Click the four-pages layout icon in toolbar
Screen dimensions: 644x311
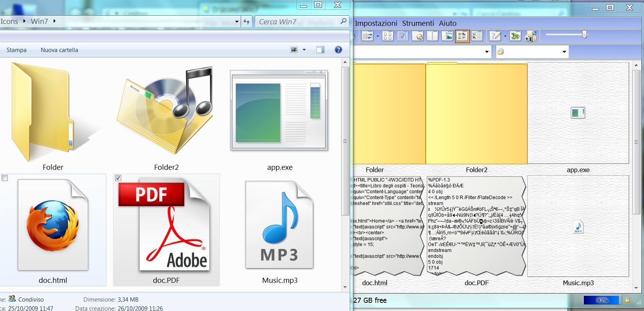click(388, 36)
